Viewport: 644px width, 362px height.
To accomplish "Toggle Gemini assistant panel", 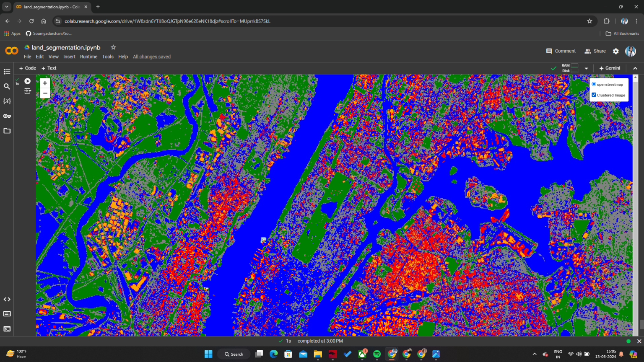I will pyautogui.click(x=610, y=68).
